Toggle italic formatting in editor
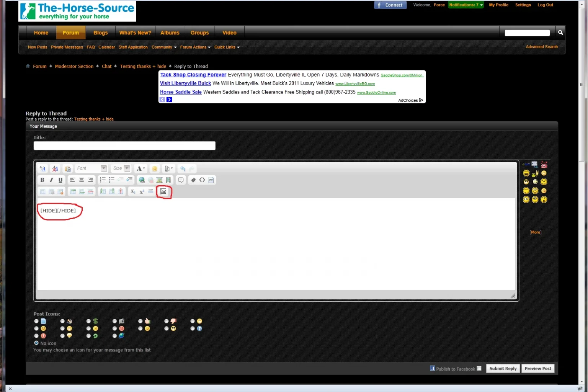Image resolution: width=588 pixels, height=392 pixels. point(51,180)
